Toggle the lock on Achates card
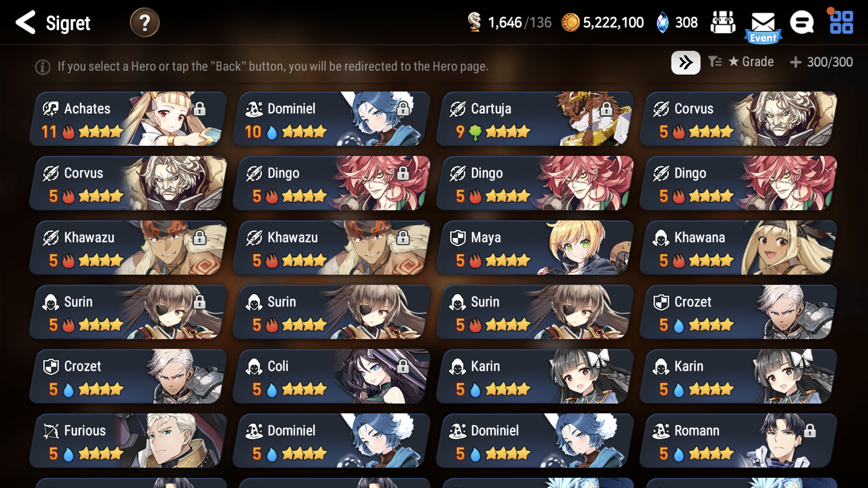868x488 pixels. [x=199, y=108]
